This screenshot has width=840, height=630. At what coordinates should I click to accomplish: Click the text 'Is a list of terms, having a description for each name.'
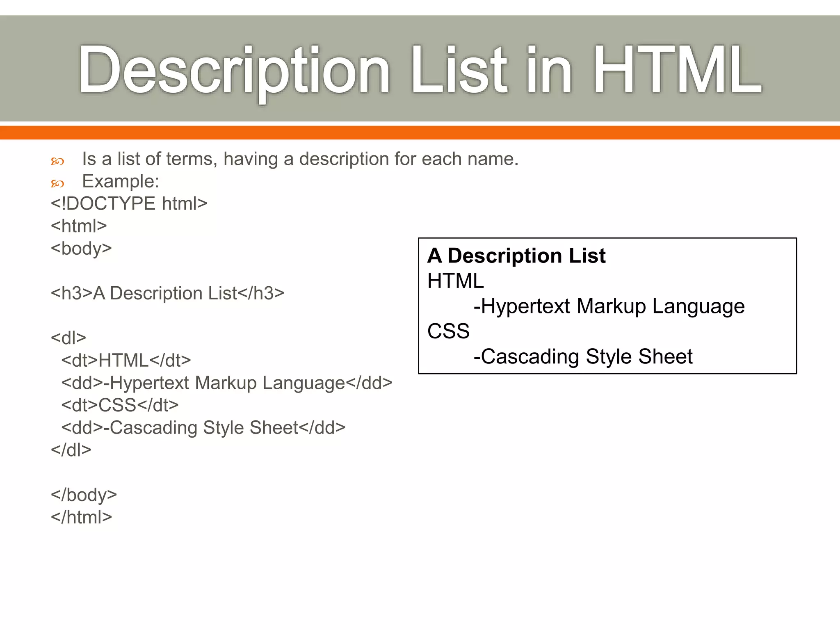click(x=300, y=159)
